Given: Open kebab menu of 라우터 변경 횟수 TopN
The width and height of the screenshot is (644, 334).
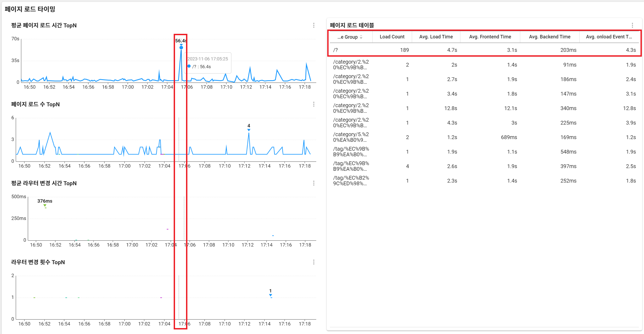Looking at the screenshot, I should click(x=314, y=262).
